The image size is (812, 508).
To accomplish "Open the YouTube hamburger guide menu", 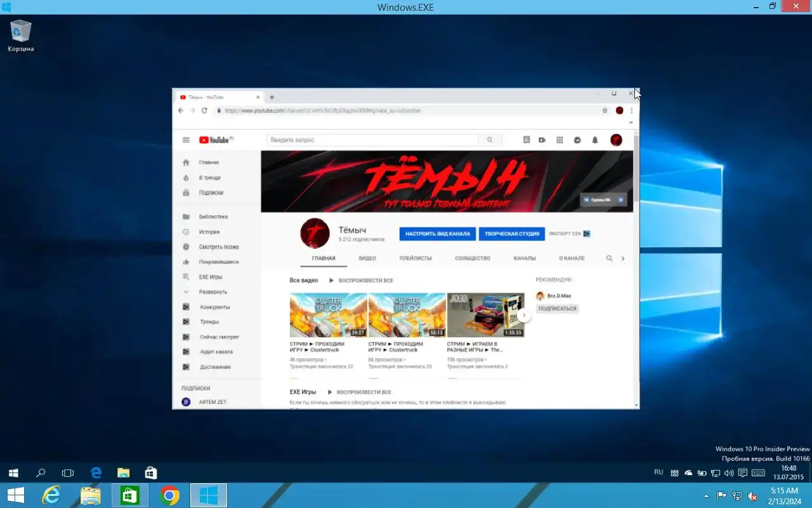I will coord(186,140).
